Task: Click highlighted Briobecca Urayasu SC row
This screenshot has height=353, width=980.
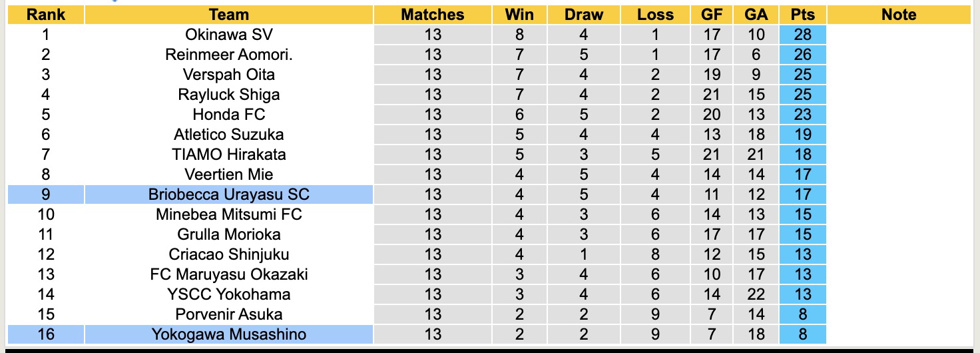Action: pos(229,194)
